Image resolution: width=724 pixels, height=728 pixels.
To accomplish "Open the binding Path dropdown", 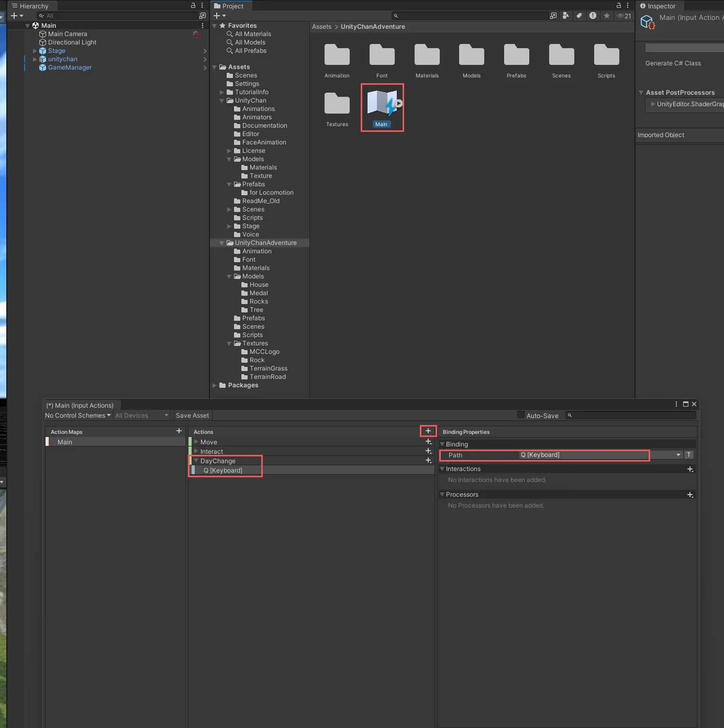I will 678,455.
